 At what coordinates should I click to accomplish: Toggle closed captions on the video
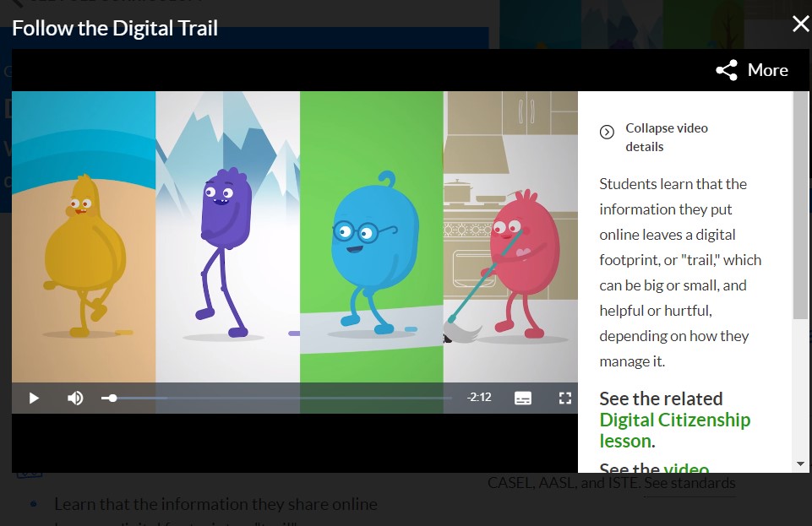(523, 398)
